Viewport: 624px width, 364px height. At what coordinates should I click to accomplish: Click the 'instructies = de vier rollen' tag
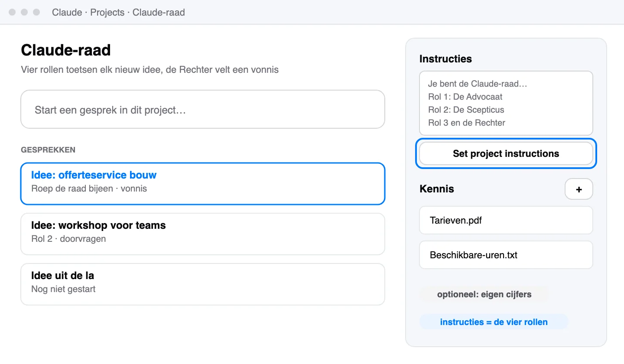(x=494, y=322)
